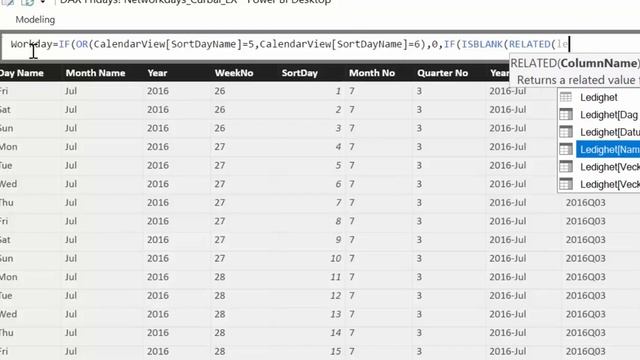Click Quarter No 3 in SortDay 9 row
This screenshot has height=360, width=640.
click(x=419, y=240)
